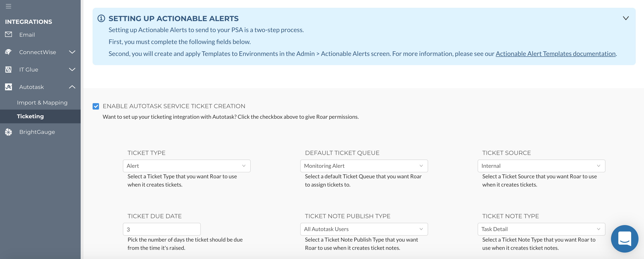Viewport: 644px width, 259px height.
Task: Open the Ticket Type dropdown
Action: pyautogui.click(x=187, y=166)
